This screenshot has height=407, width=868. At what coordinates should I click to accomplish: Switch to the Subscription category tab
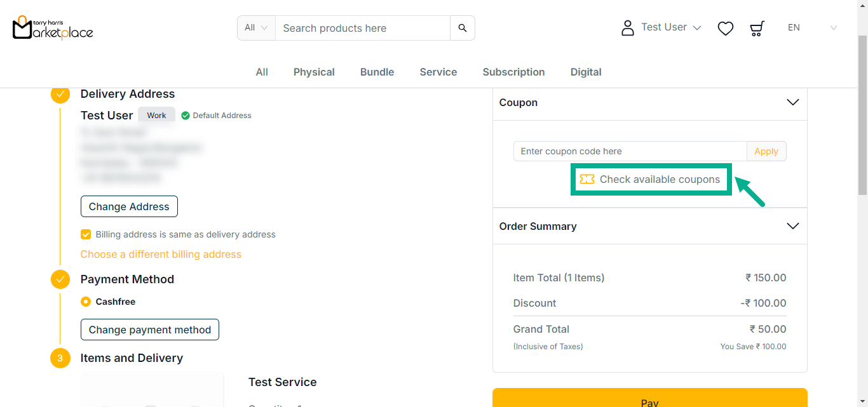513,72
